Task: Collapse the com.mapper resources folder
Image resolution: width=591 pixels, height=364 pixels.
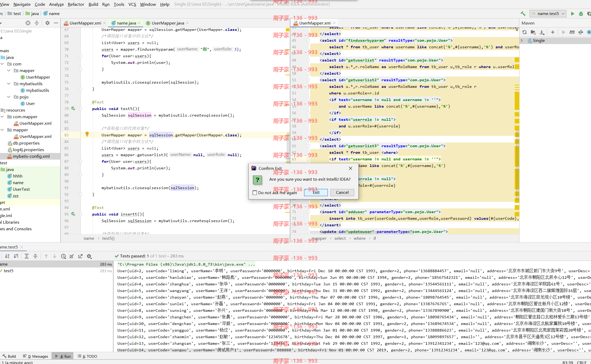Action: click(x=2, y=117)
